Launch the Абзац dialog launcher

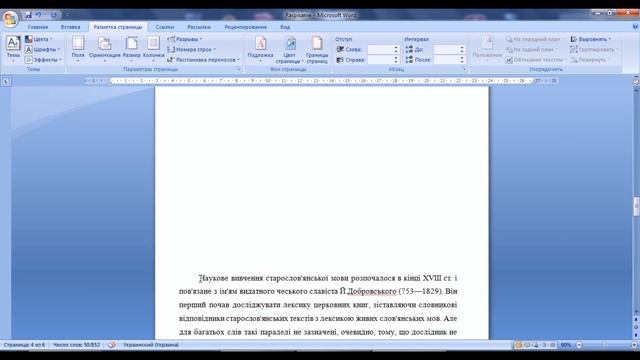[464, 69]
